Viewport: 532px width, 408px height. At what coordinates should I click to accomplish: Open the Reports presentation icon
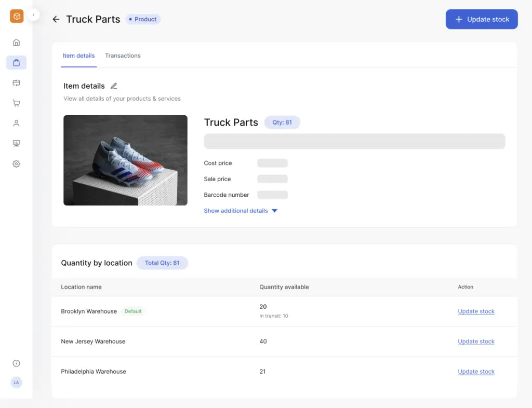(16, 143)
